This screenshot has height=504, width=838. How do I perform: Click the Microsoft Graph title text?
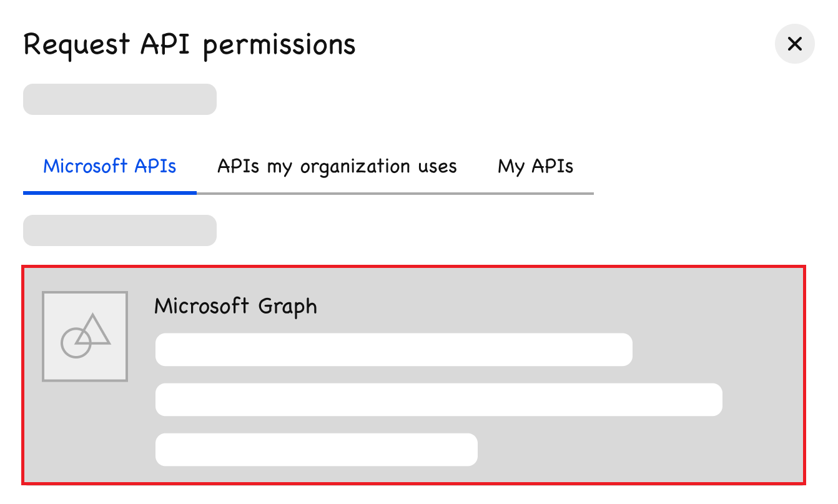coord(235,306)
